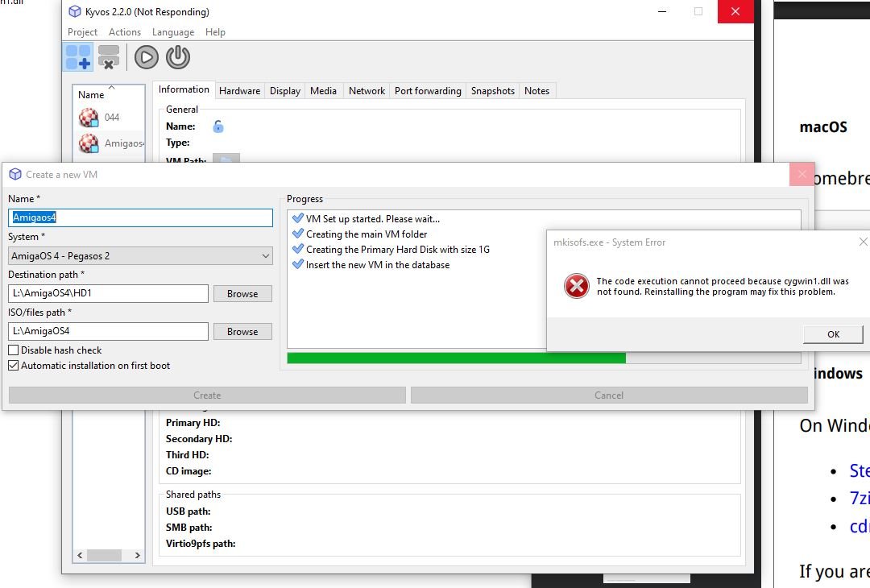Click the power off toolbar icon

[x=178, y=57]
